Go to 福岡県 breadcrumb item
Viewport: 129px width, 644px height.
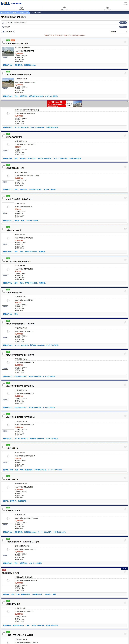14,13
